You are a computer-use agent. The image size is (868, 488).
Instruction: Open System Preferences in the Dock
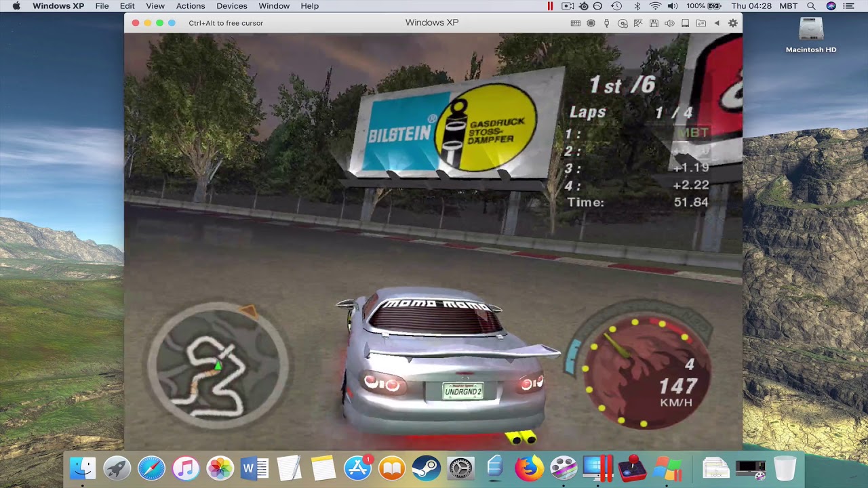click(460, 468)
